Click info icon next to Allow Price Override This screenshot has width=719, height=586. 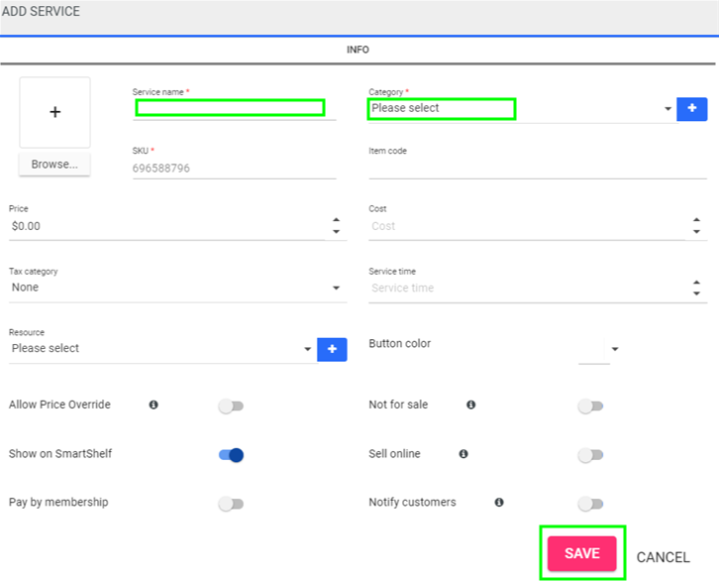(153, 405)
